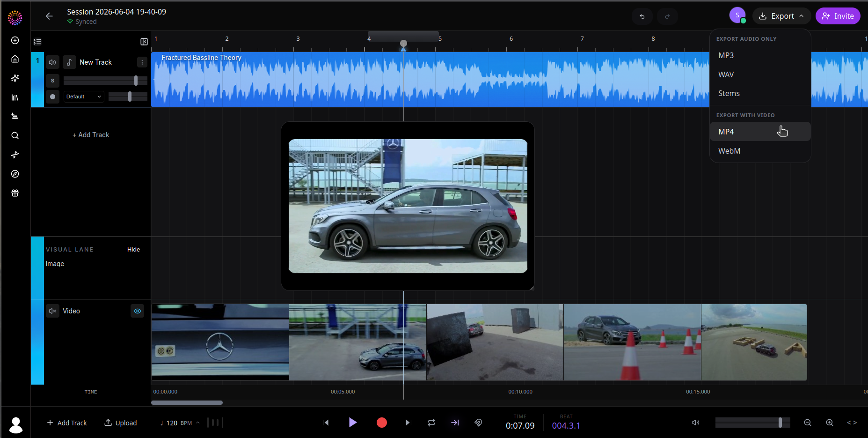Mute the New Track speaker button

pos(52,62)
